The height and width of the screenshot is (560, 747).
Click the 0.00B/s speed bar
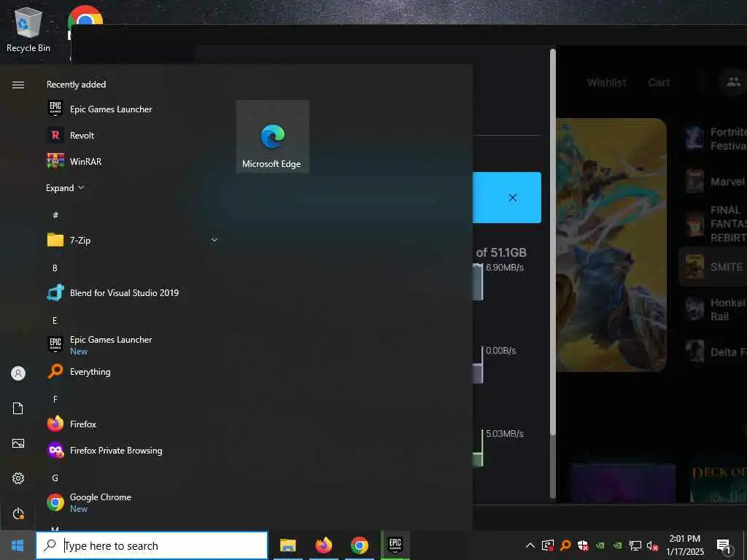click(478, 365)
